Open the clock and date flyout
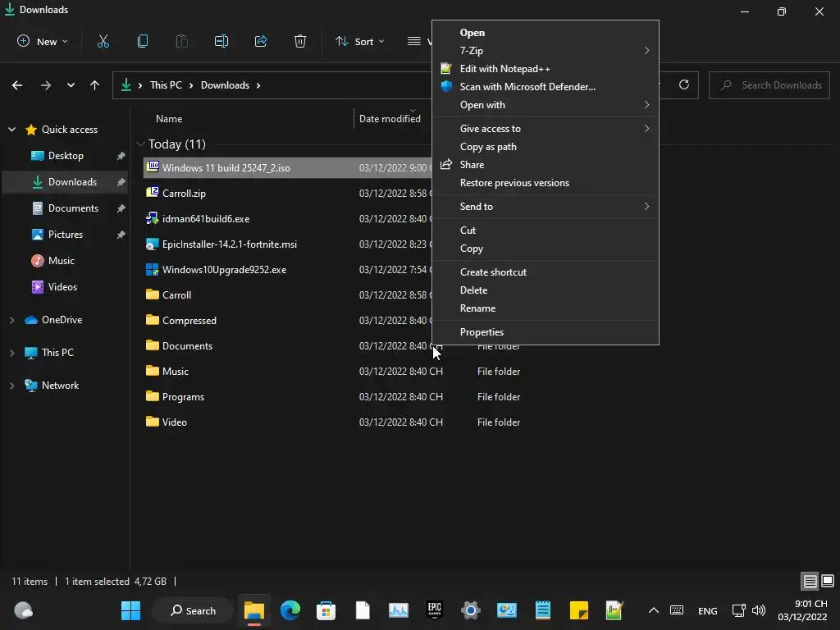Image resolution: width=840 pixels, height=630 pixels. click(x=802, y=610)
